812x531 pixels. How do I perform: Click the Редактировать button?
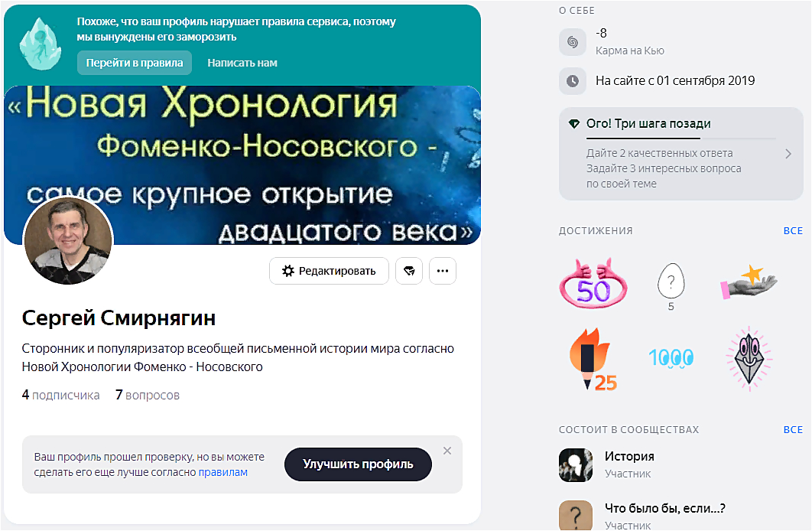pos(329,271)
